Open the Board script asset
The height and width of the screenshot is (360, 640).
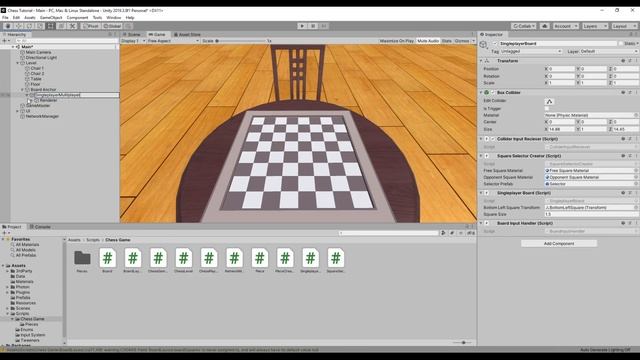[107, 260]
